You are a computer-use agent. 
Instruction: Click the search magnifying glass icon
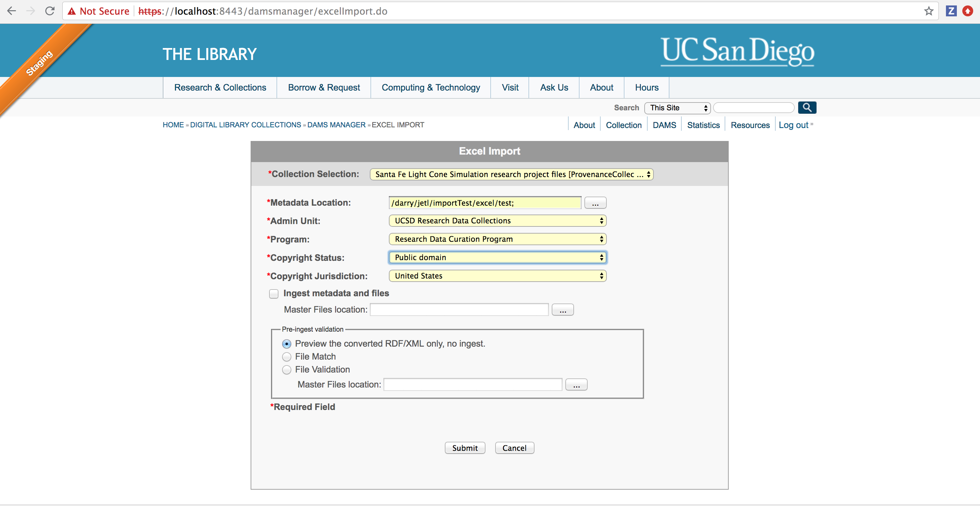pos(807,108)
